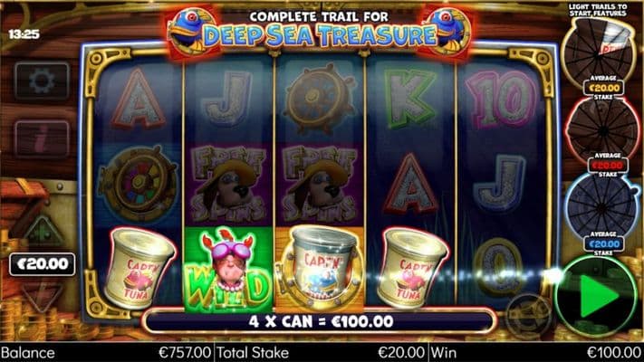Decrease stake with the down arrow
644x362 pixels.
click(x=41, y=293)
